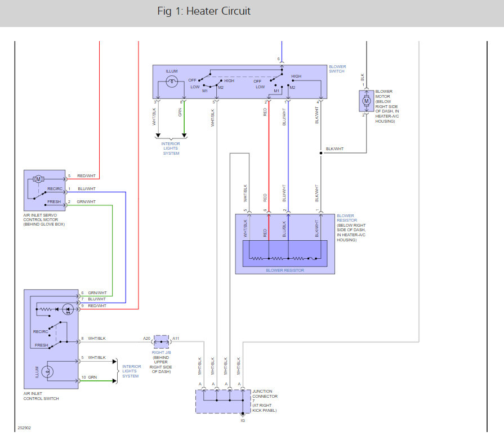504x445 pixels.
Task: Select the arrowhead on pin 10 GRN wire
Action: pyautogui.click(x=114, y=381)
